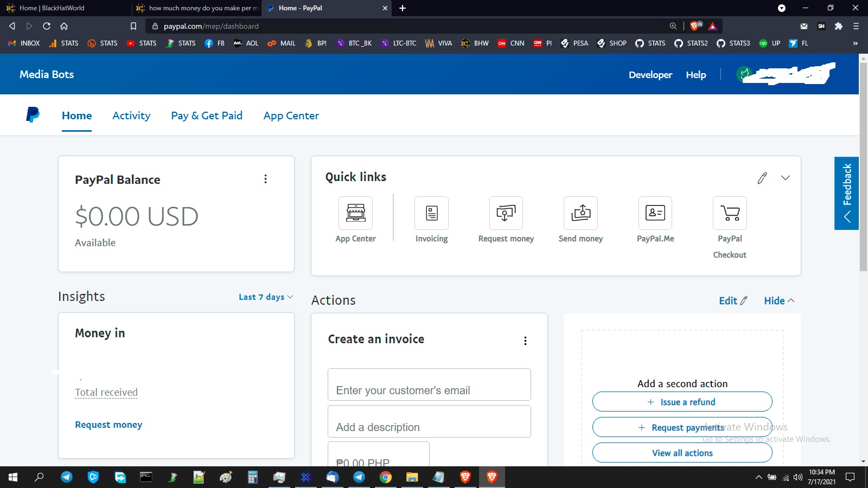Edit the Actions section

(x=733, y=301)
